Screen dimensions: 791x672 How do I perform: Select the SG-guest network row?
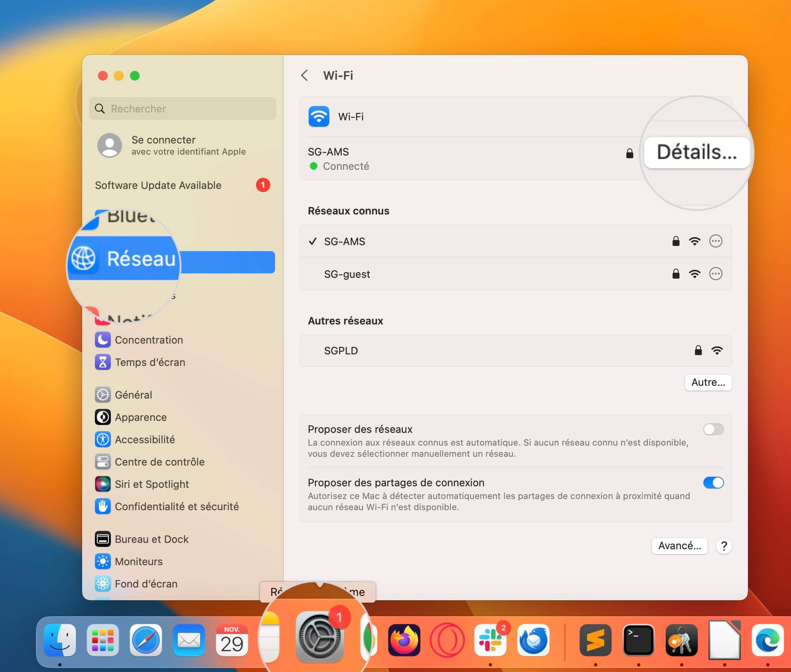pyautogui.click(x=516, y=274)
